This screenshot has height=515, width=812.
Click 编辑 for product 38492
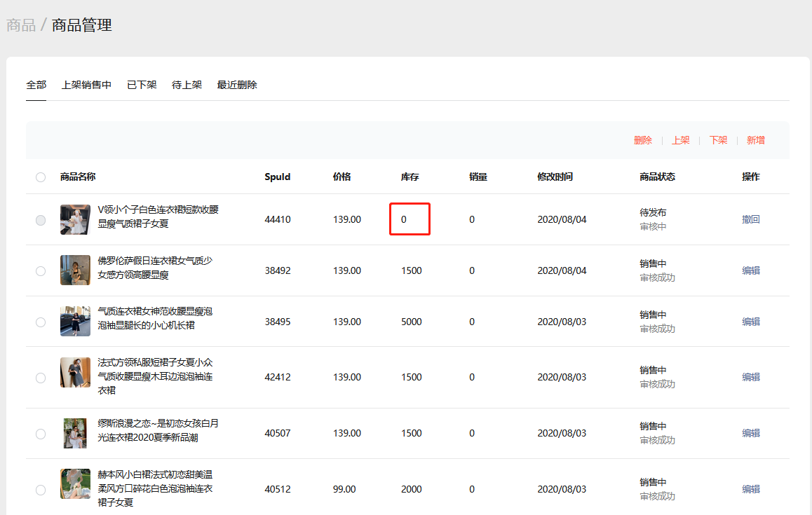click(751, 270)
